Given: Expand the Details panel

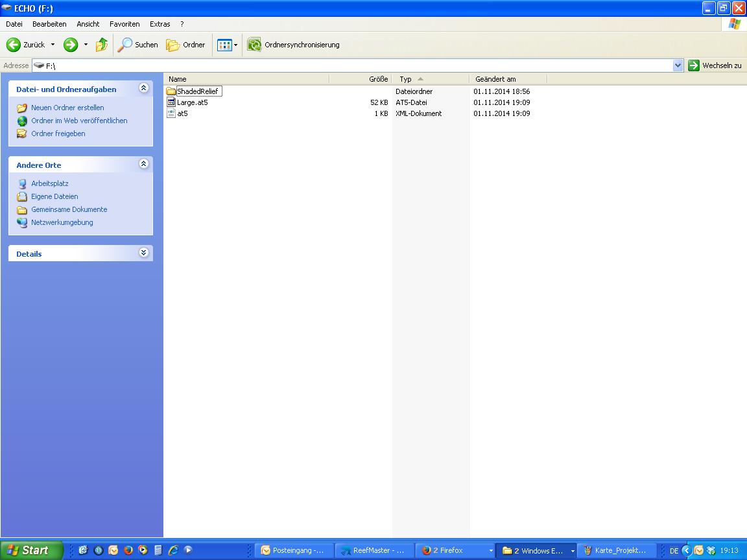Looking at the screenshot, I should 144,253.
